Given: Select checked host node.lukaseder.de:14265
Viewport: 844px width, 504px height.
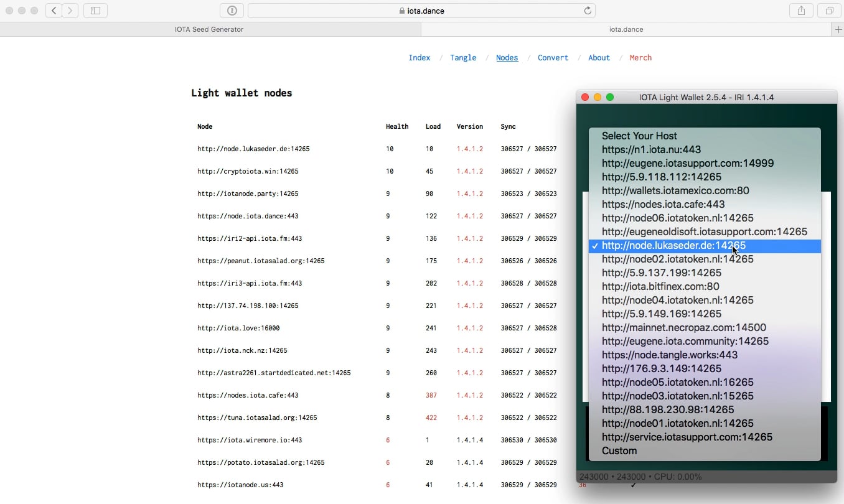Looking at the screenshot, I should point(673,246).
